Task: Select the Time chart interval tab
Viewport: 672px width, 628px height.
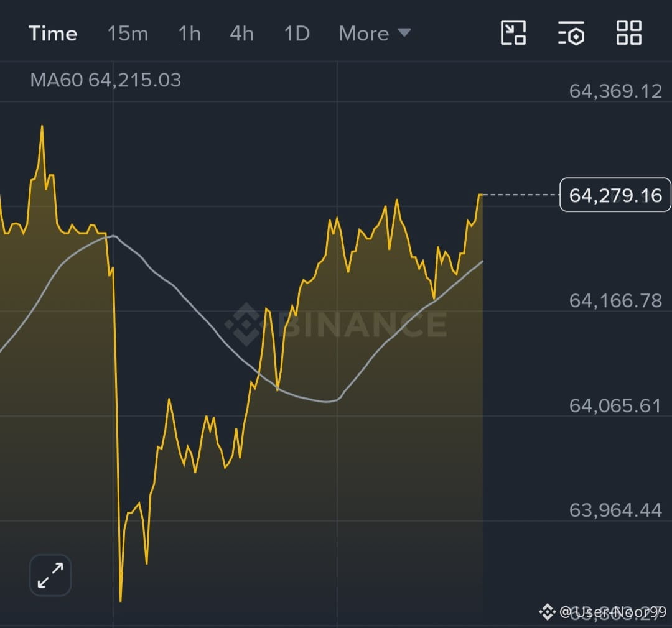Action: pos(53,34)
